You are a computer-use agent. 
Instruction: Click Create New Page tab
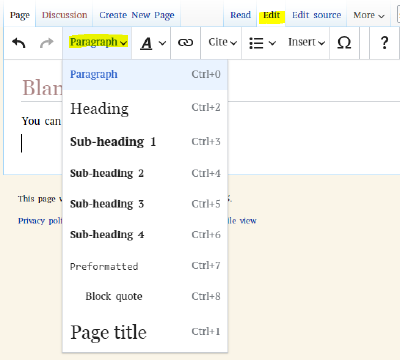(x=137, y=15)
